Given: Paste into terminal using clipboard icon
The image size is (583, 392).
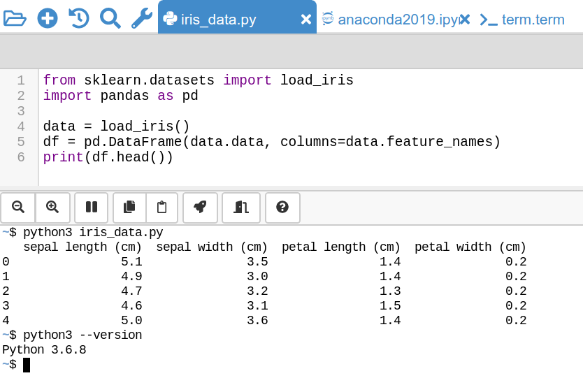Looking at the screenshot, I should pyautogui.click(x=162, y=207).
